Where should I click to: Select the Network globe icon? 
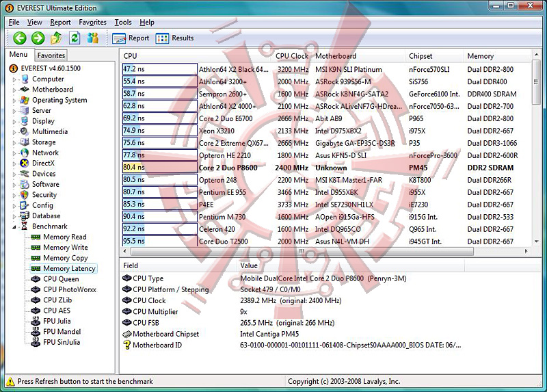[x=25, y=153]
